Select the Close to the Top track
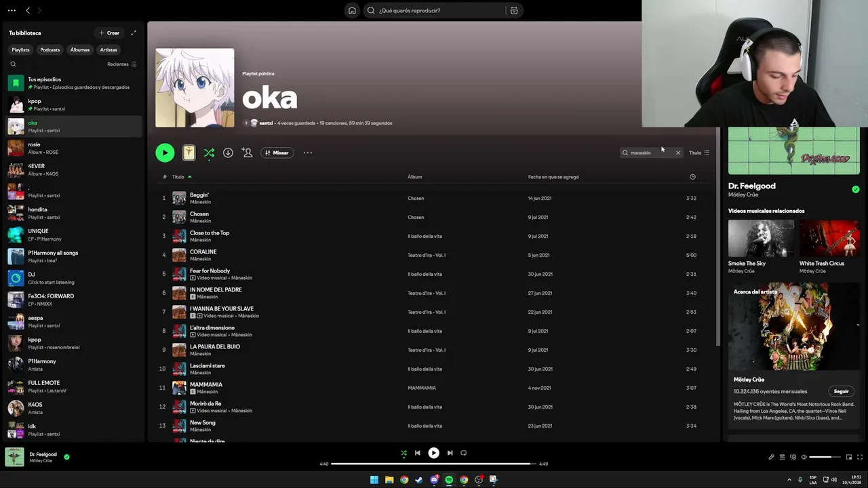868x488 pixels. (x=433, y=236)
